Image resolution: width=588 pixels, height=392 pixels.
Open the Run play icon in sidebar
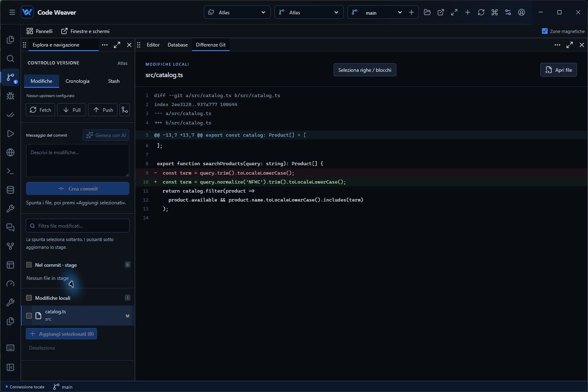pyautogui.click(x=11, y=133)
